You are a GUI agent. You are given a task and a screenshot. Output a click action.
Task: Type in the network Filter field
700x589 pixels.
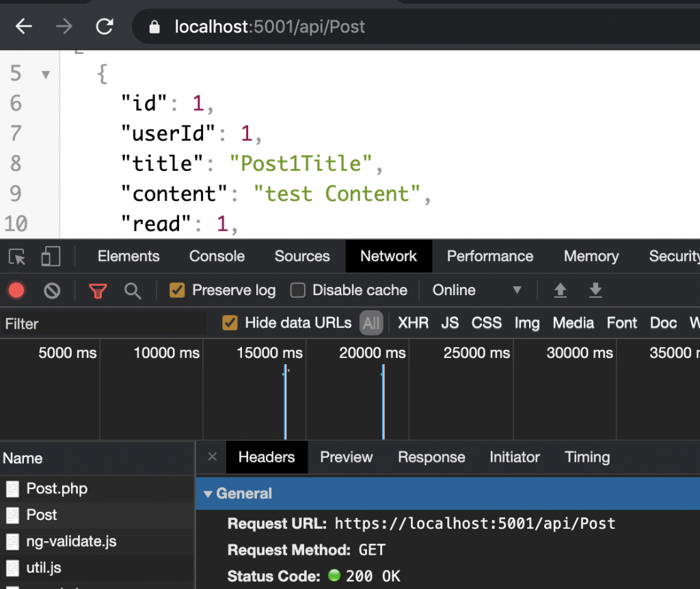tap(103, 323)
